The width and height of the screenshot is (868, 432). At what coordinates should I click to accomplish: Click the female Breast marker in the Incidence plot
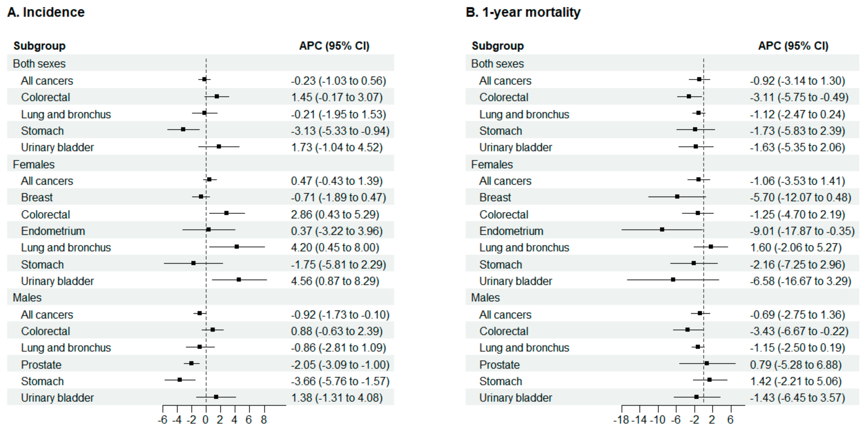(201, 196)
